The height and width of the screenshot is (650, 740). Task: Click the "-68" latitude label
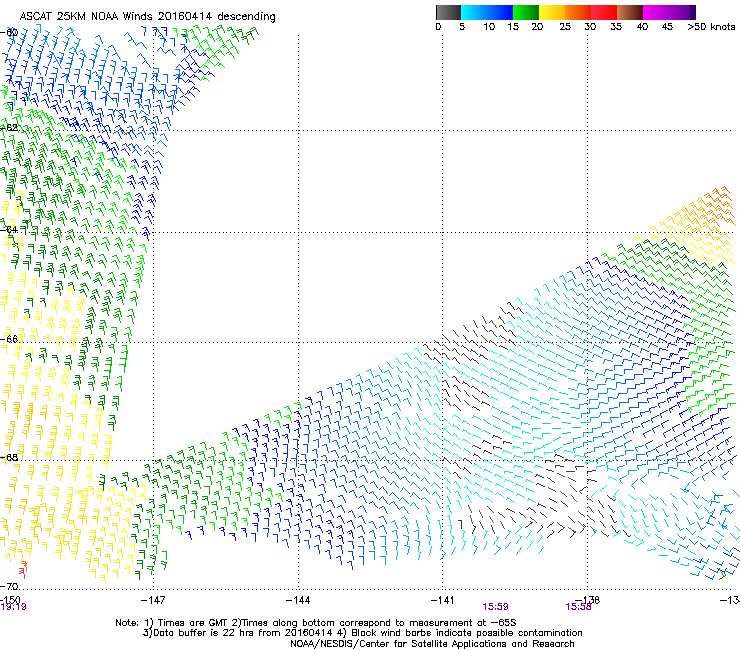point(9,457)
